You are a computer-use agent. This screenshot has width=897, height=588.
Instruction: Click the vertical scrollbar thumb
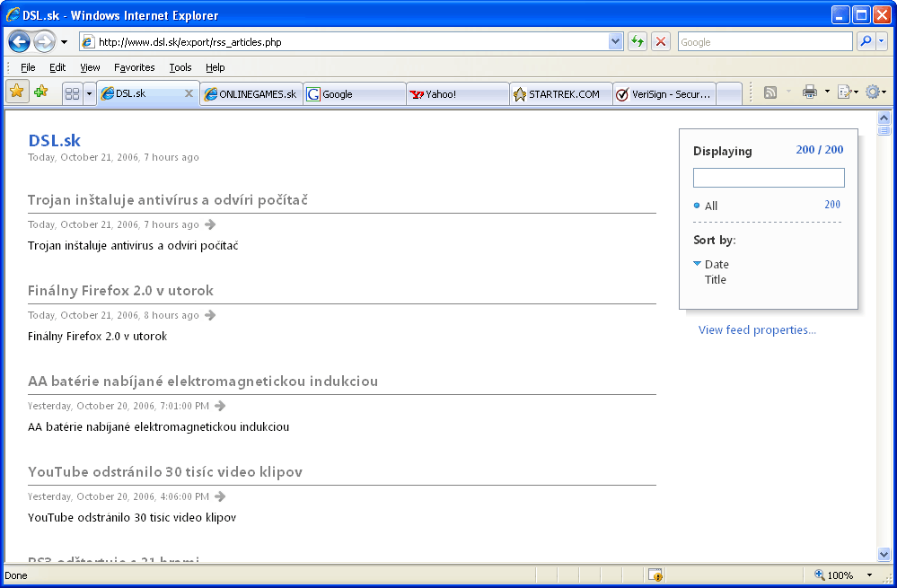pyautogui.click(x=884, y=130)
